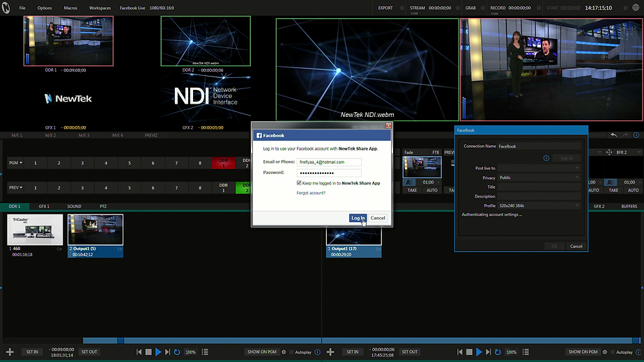Switch to SOUND tab

coord(75,207)
